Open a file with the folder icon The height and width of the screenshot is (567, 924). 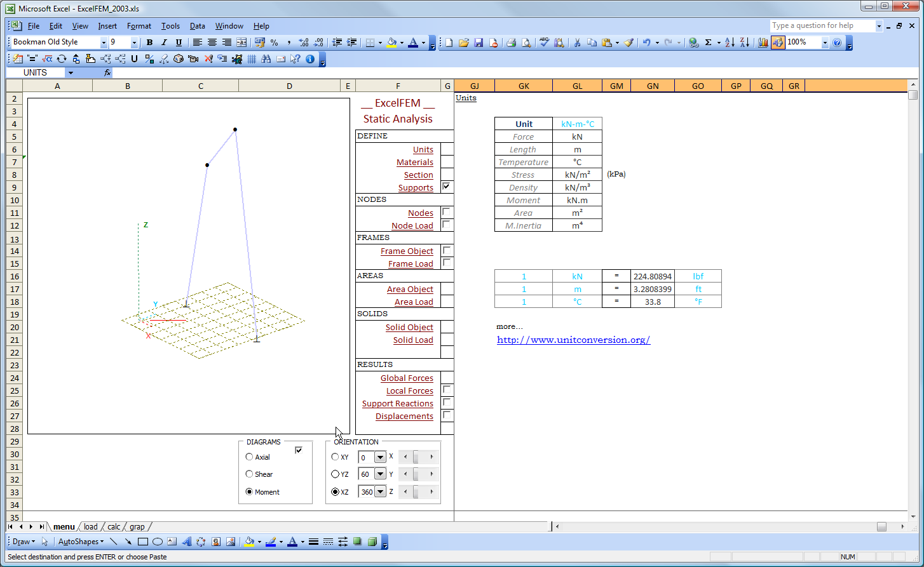click(x=464, y=43)
